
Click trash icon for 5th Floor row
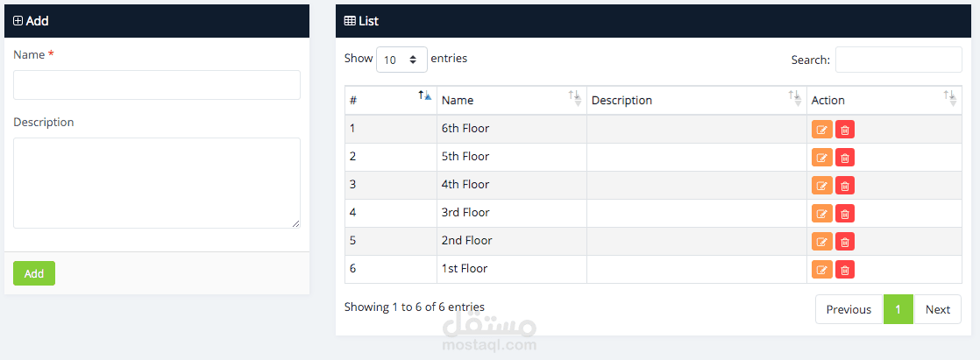coord(845,158)
